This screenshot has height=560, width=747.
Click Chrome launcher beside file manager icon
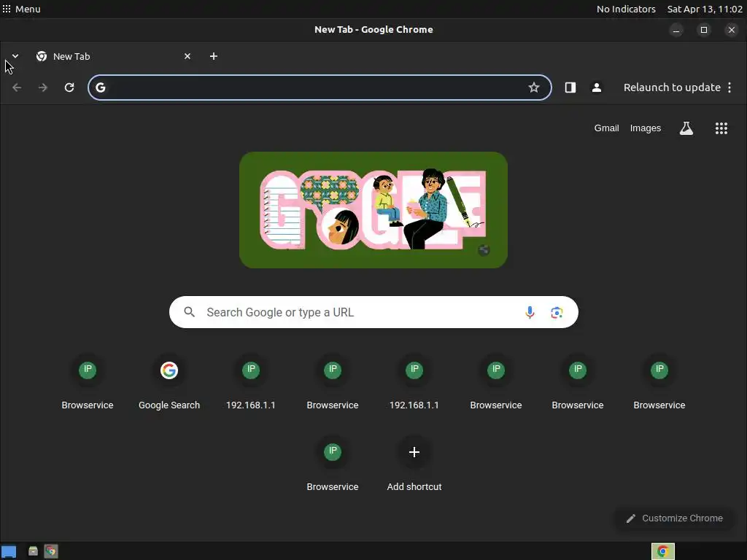51,551
